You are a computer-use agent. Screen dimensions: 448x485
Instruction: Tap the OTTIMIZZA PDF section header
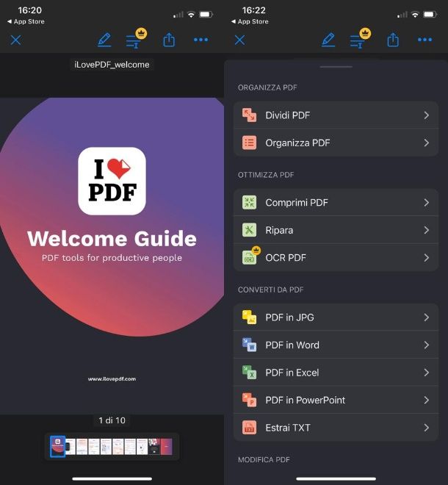[x=266, y=175]
